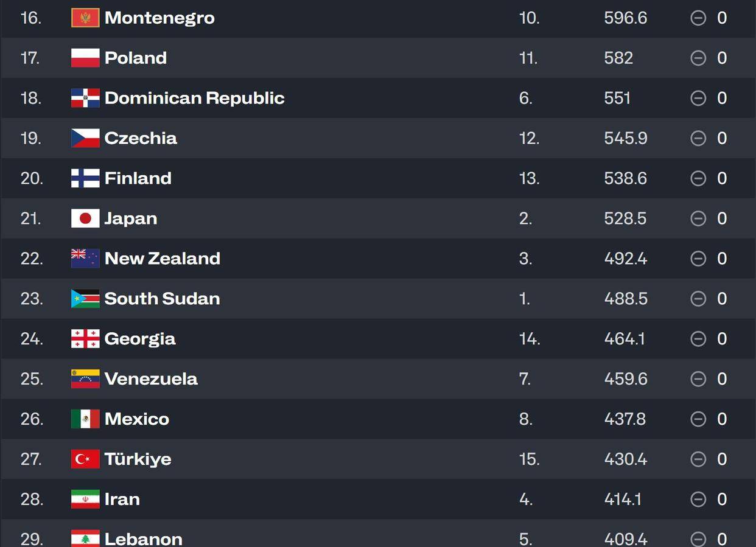Click the South Sudan flag icon

85,299
